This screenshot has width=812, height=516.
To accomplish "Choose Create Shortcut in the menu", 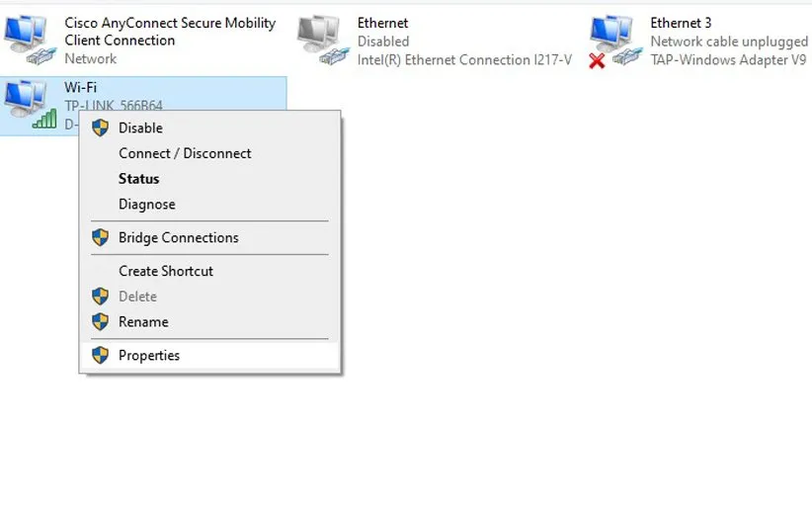I will click(x=165, y=271).
